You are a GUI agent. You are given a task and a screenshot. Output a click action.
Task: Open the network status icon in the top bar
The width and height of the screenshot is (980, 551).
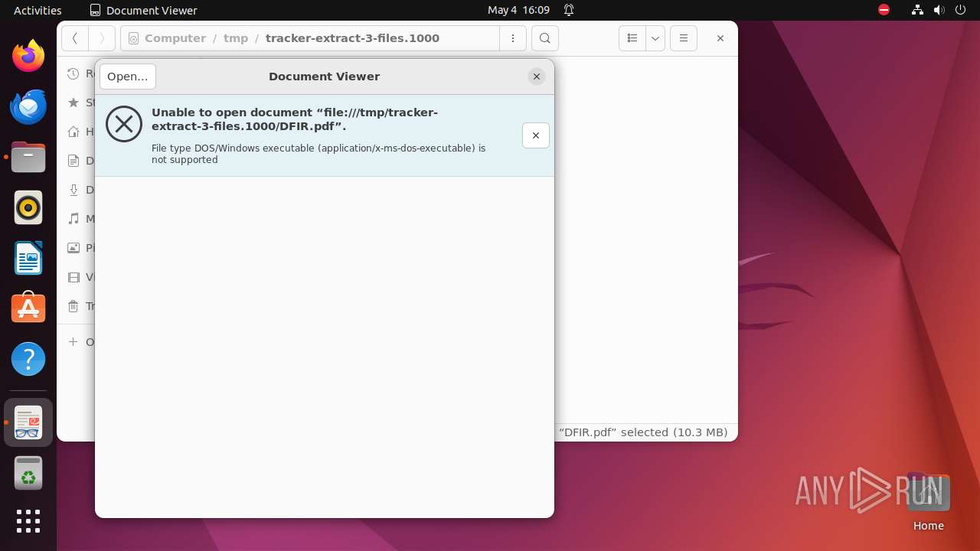[x=918, y=10]
